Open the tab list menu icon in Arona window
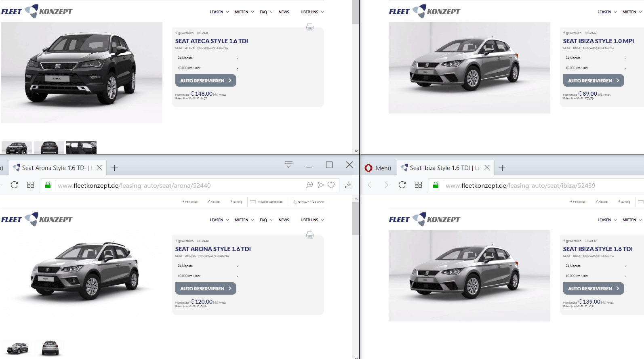 (x=289, y=165)
